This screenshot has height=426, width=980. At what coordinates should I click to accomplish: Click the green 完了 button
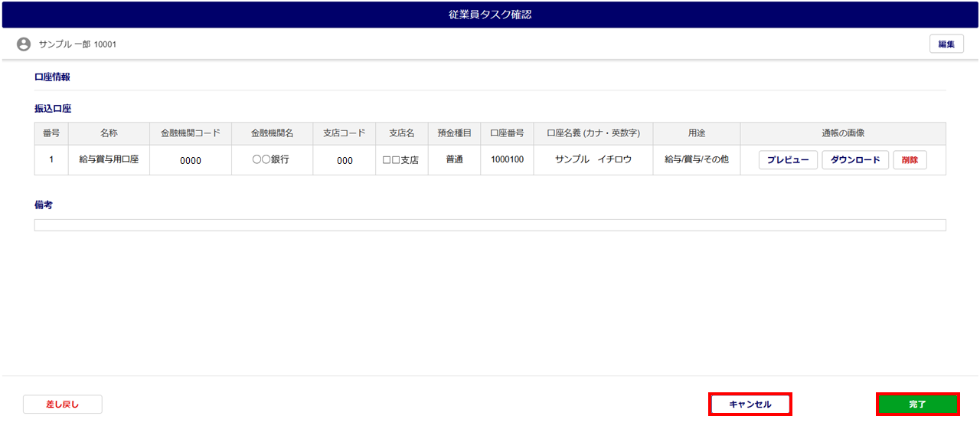point(917,404)
